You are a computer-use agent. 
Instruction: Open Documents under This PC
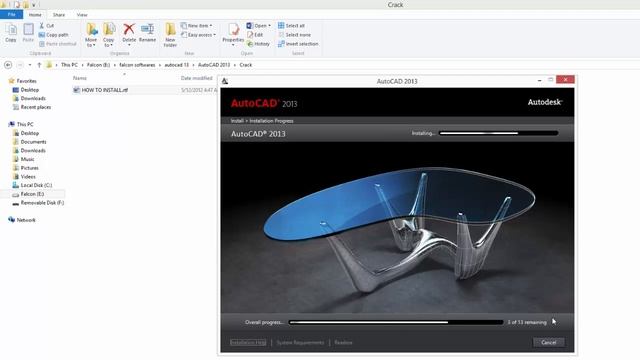tap(30, 142)
